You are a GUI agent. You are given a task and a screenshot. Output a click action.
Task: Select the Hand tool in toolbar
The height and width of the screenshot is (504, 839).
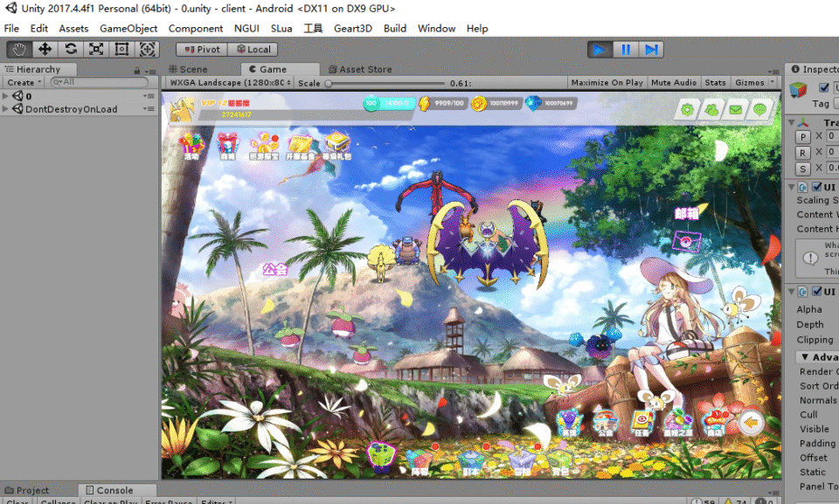[x=19, y=49]
